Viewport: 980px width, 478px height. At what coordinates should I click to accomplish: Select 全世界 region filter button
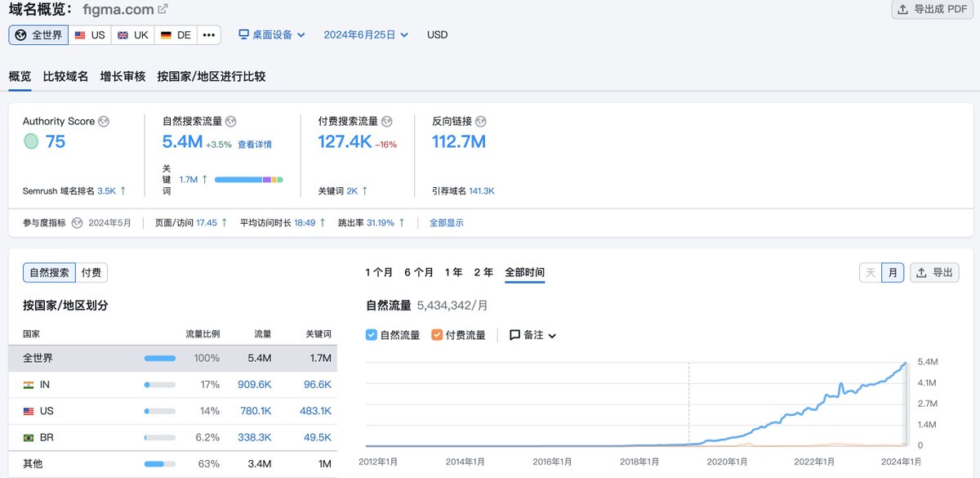click(38, 35)
